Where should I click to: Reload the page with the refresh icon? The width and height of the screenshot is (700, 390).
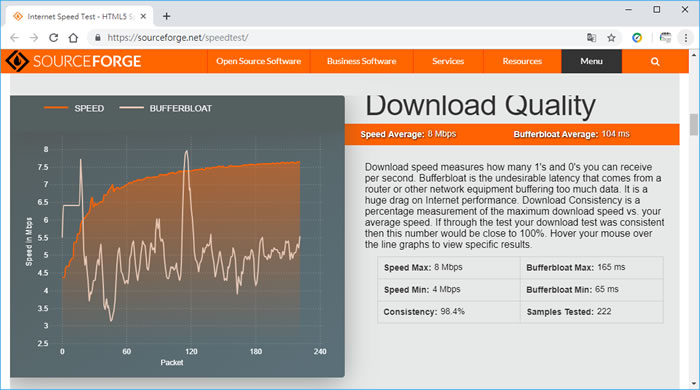54,38
